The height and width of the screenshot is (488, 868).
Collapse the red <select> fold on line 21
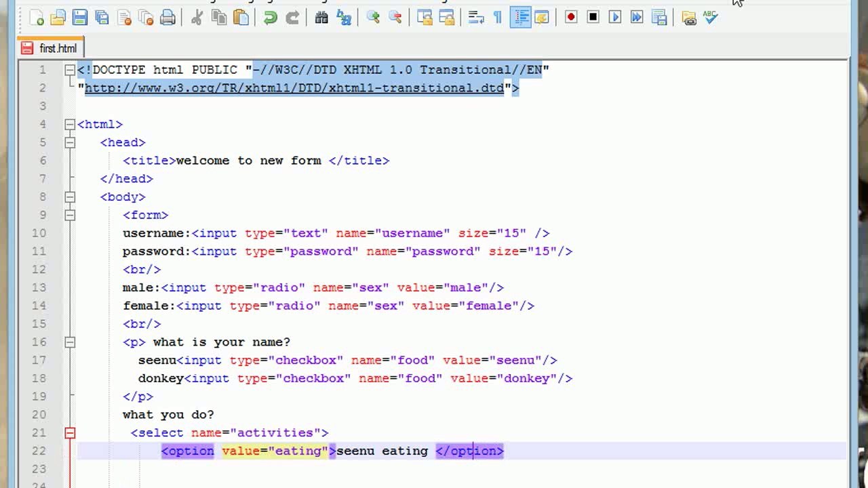70,432
